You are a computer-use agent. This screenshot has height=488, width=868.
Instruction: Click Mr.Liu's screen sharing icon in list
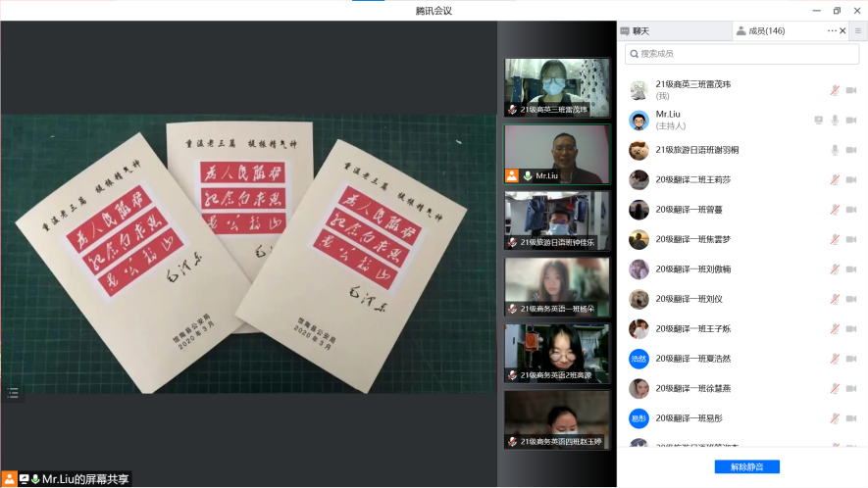(819, 120)
